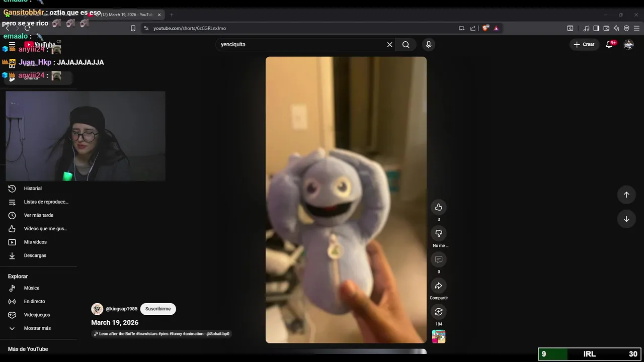
Task: Open the notifications bell
Action: (609, 44)
